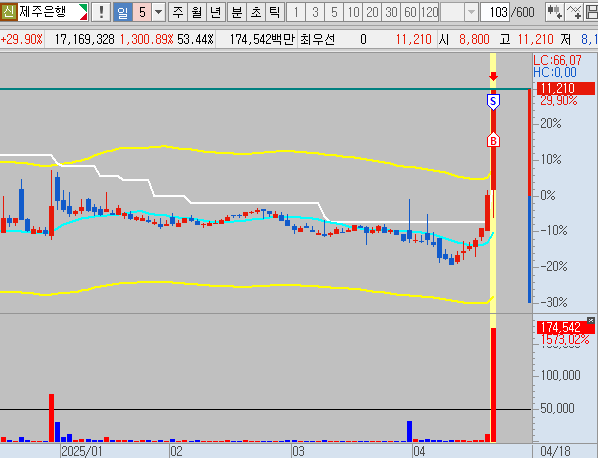Switch to 년 yearly chart

[x=216, y=12]
